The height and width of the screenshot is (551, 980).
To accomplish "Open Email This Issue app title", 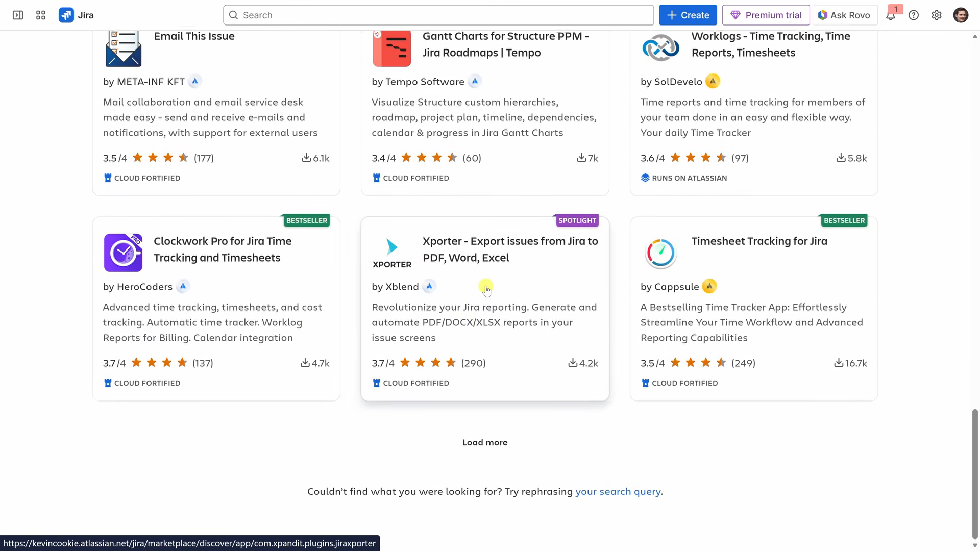I will (x=194, y=36).
